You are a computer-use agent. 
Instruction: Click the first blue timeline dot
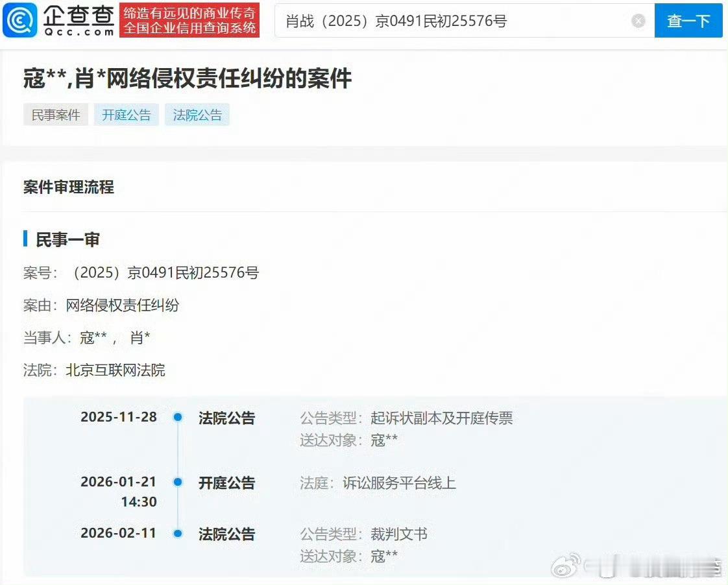pyautogui.click(x=177, y=418)
